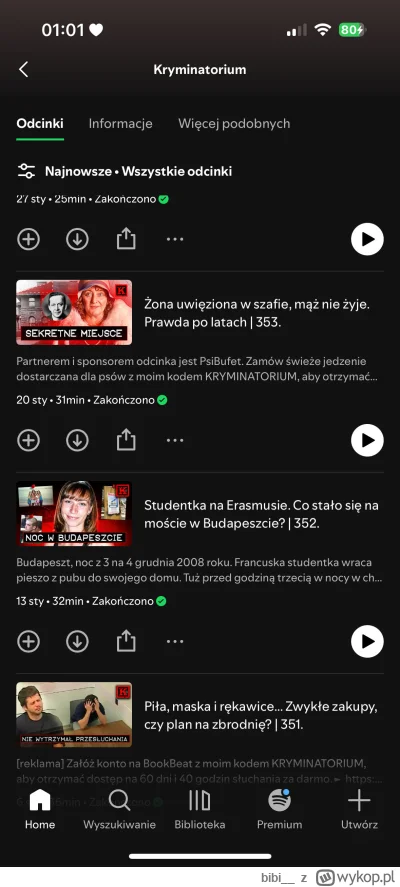Open episode title Żona uwięziona w szafie
Viewport: 400px width, 887px height.
[257, 313]
